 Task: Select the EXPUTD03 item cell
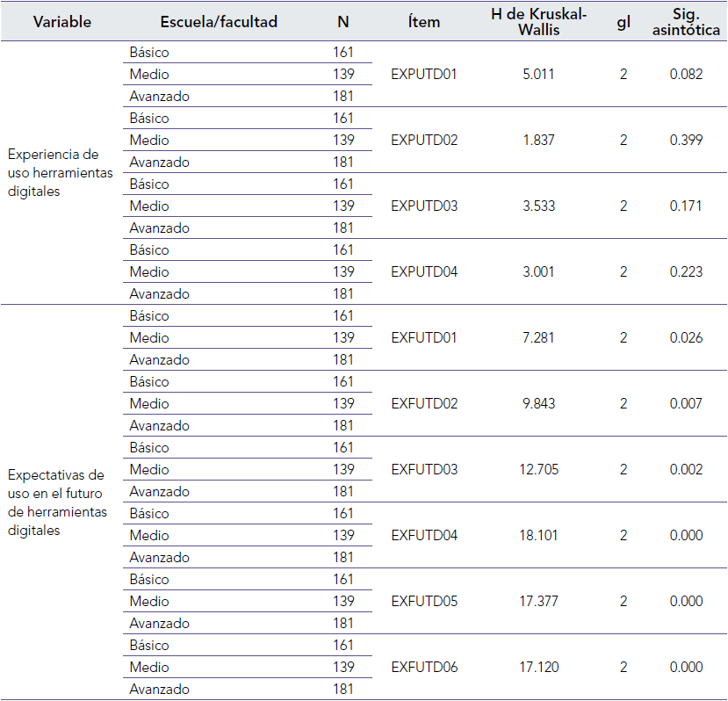424,206
